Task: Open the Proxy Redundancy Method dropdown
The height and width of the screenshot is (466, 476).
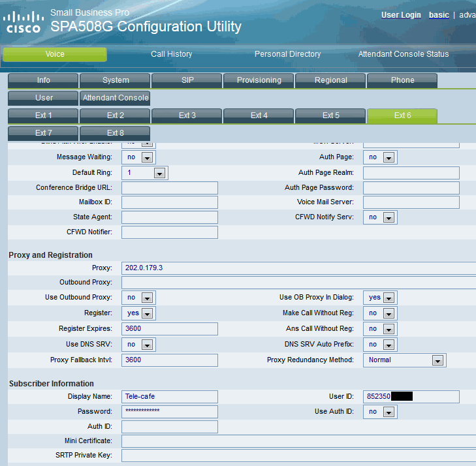Action: 405,360
